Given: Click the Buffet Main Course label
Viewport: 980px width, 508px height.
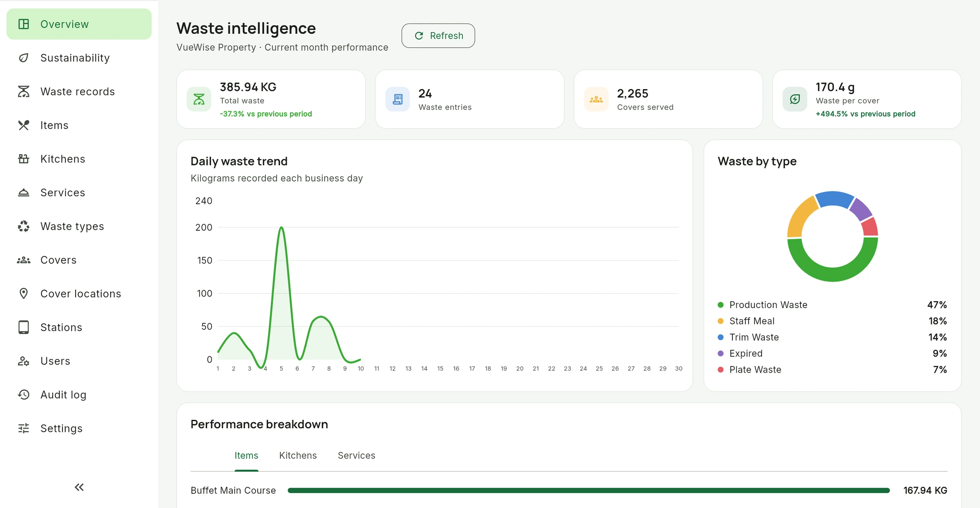Looking at the screenshot, I should (x=233, y=490).
